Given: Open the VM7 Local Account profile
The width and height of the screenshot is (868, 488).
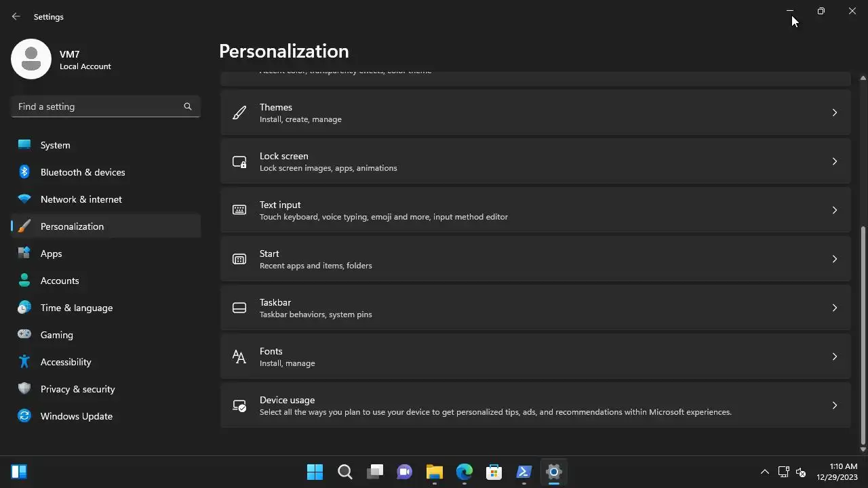Looking at the screenshot, I should pyautogui.click(x=61, y=59).
